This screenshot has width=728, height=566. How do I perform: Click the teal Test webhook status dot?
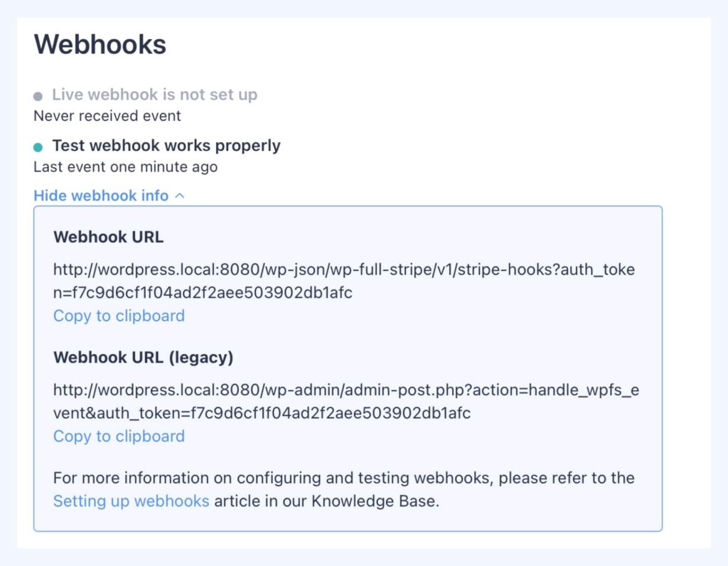pyautogui.click(x=38, y=147)
